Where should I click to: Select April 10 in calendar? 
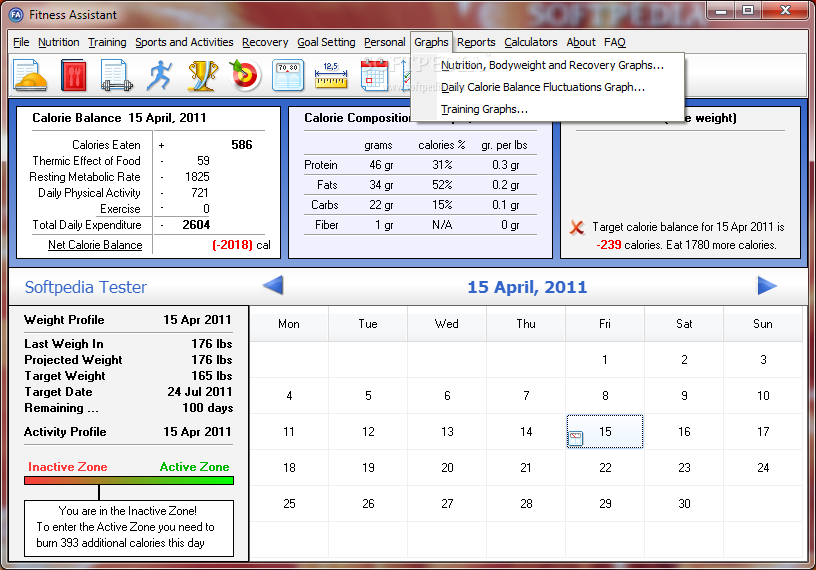pyautogui.click(x=763, y=396)
